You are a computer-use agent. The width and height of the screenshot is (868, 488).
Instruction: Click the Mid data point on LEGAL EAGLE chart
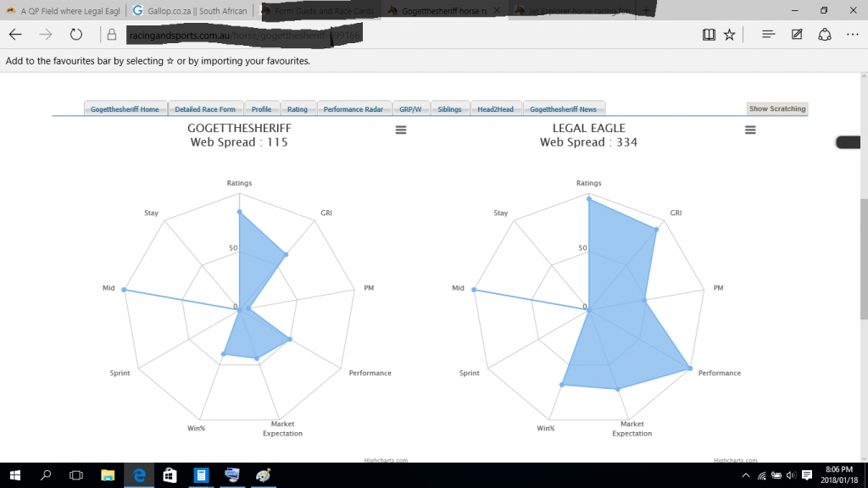(474, 291)
